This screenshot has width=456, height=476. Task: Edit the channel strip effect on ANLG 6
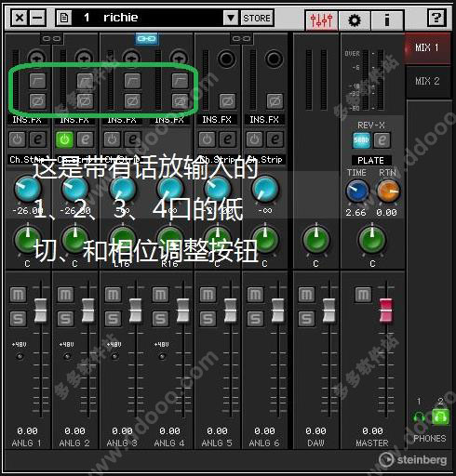(275, 139)
